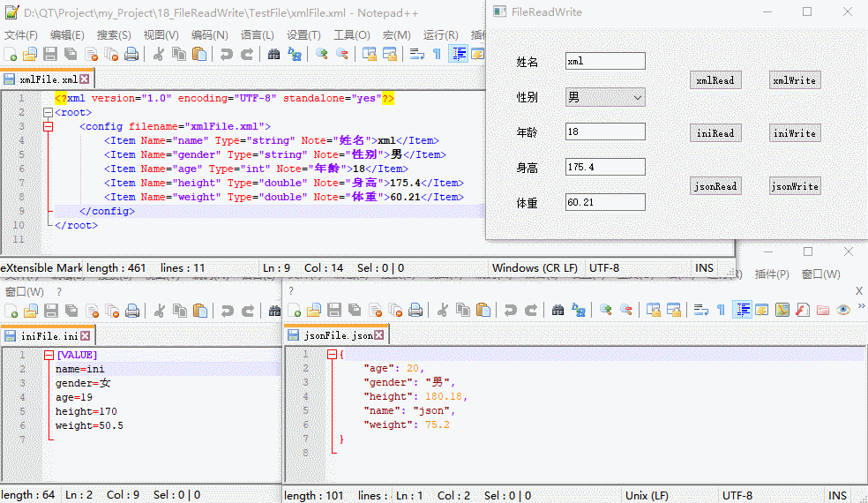The image size is (868, 503).
Task: Click New file icon in jsonFile.json window toolbar
Action: point(295,311)
